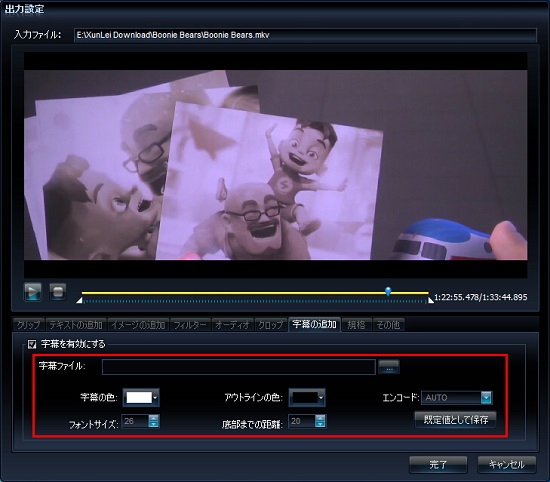Select the クロップ tab

point(270,325)
